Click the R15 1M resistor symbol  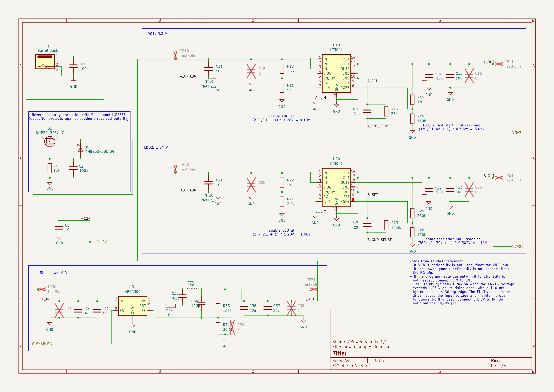[412, 99]
